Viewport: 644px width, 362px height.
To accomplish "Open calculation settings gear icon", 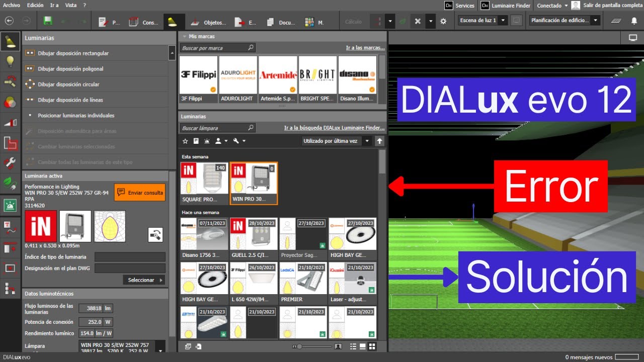I will point(443,21).
